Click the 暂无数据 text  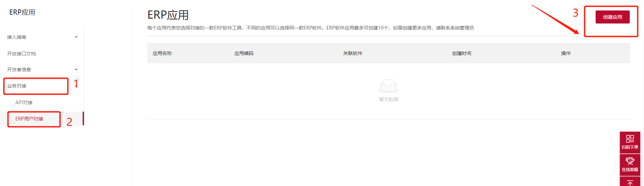pos(389,99)
